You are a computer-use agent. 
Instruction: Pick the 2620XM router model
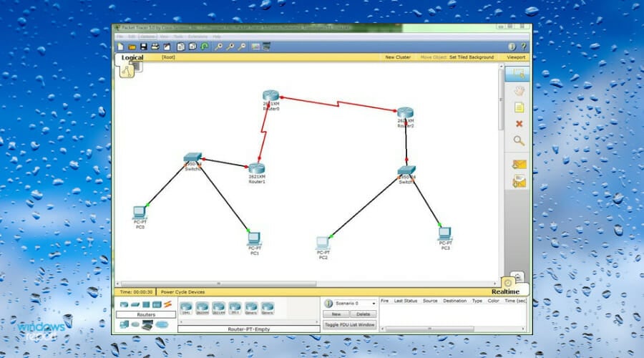(202, 309)
